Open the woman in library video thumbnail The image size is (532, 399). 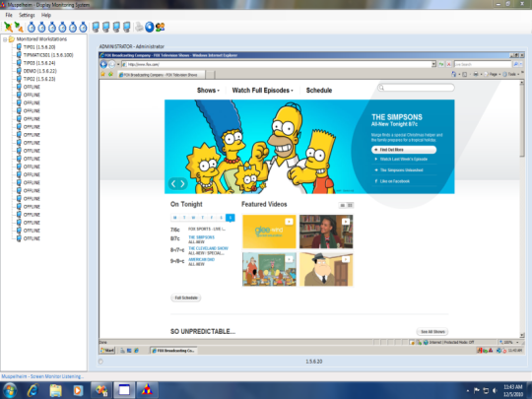(x=326, y=232)
